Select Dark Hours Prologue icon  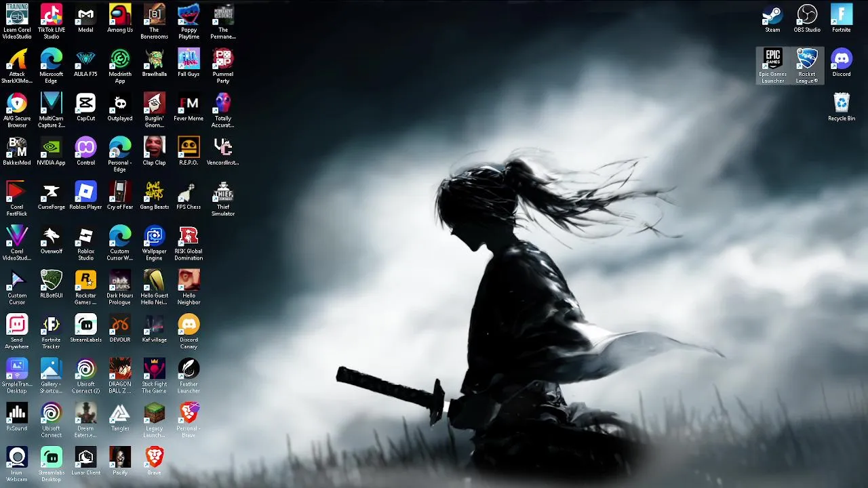[120, 280]
